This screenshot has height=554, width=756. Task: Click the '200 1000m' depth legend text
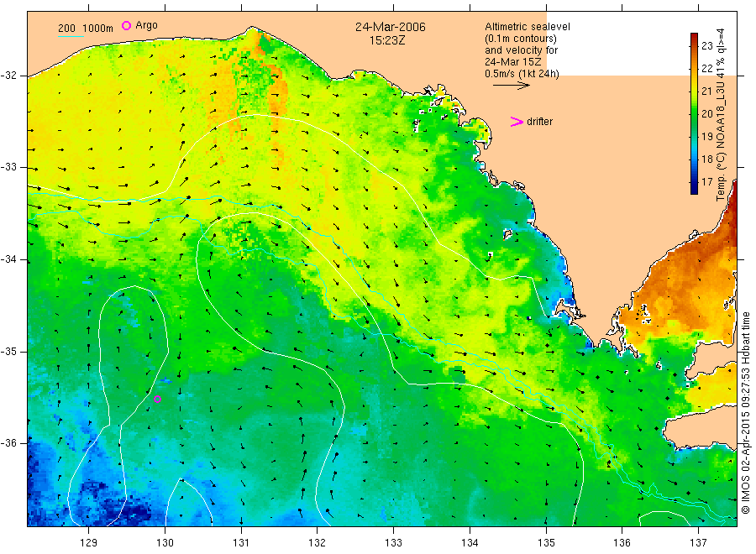86,29
